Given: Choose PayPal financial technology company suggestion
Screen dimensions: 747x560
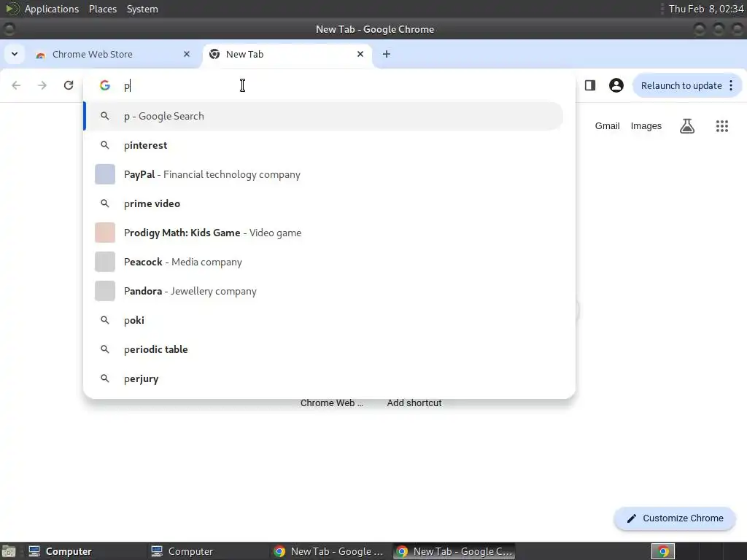Looking at the screenshot, I should tap(324, 174).
